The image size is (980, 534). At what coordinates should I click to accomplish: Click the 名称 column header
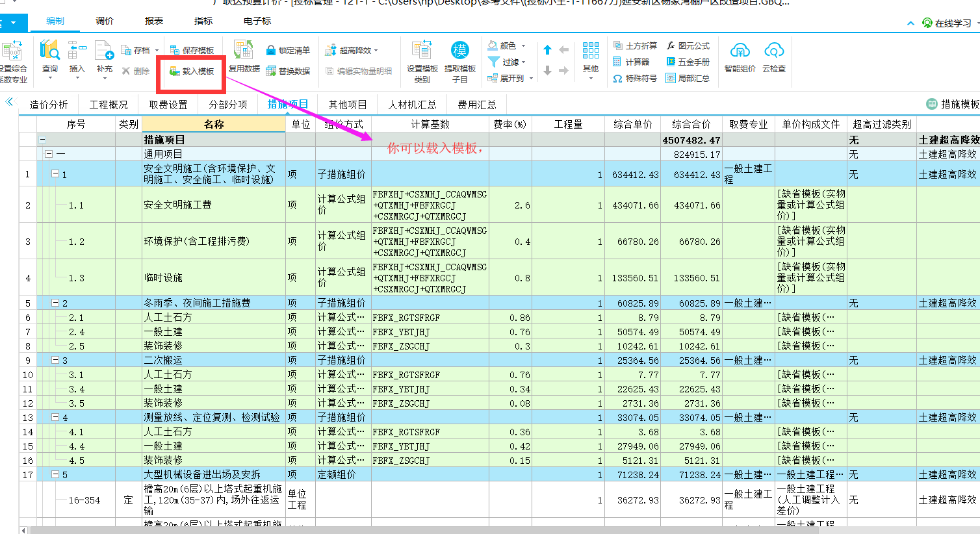point(214,124)
